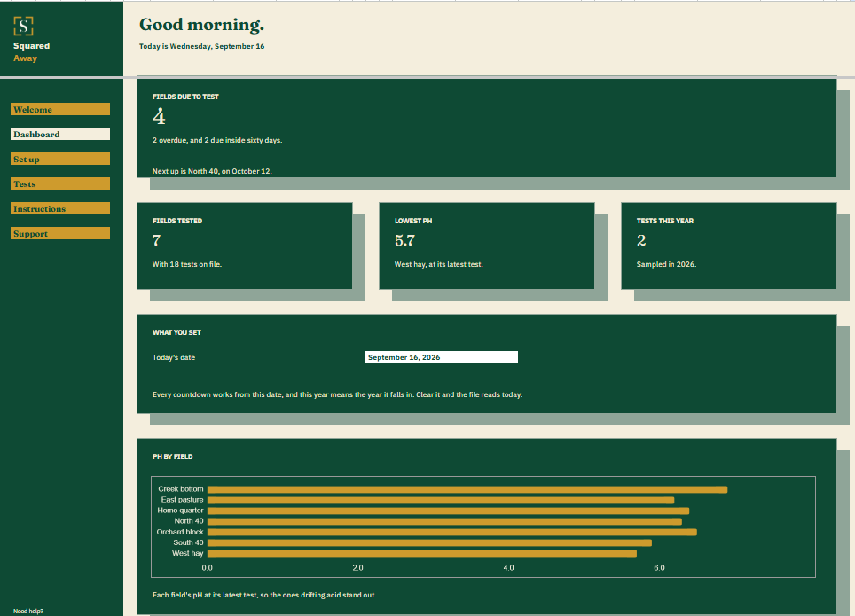Select the North 40 chart bar
The height and width of the screenshot is (616, 855).
pos(444,522)
